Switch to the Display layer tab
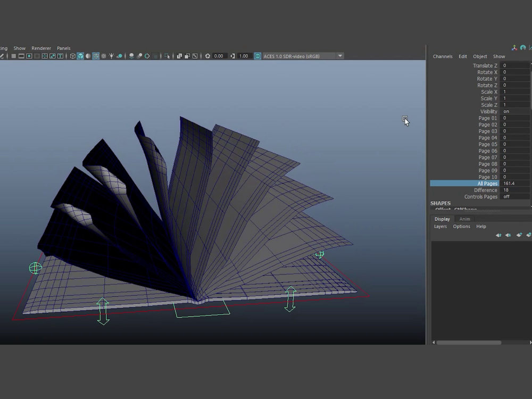The height and width of the screenshot is (399, 532). [442, 219]
